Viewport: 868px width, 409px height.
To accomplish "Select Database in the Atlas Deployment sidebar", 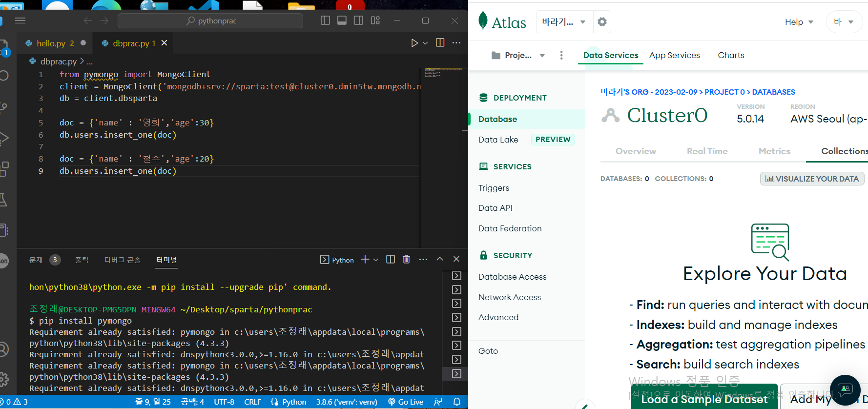I will pos(527,119).
